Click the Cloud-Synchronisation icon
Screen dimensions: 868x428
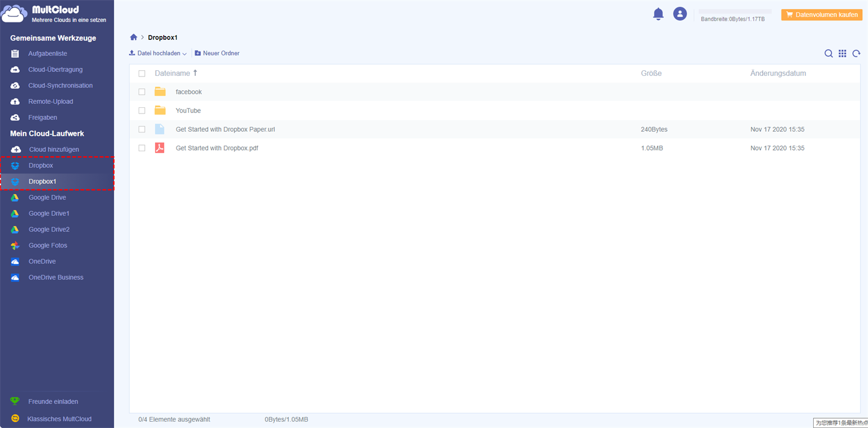coord(15,86)
